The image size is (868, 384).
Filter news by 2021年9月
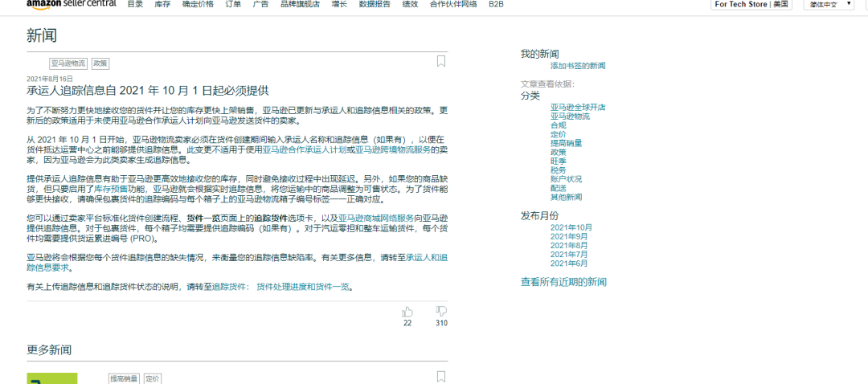569,236
